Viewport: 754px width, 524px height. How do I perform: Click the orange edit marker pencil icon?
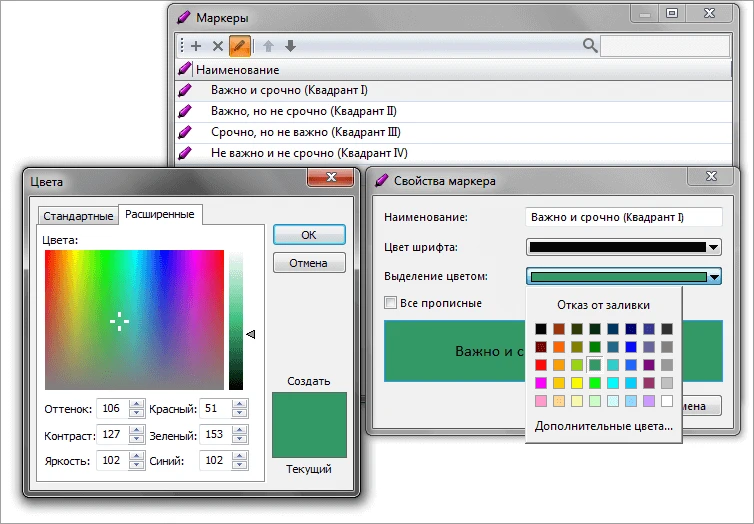pos(240,46)
